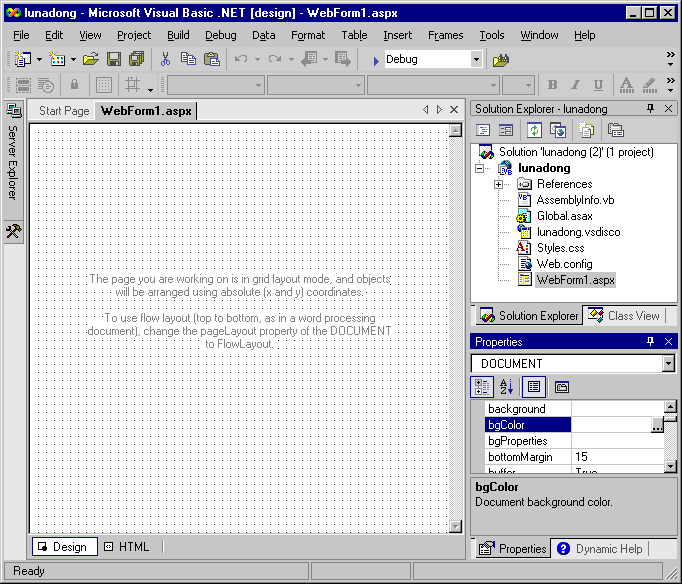682x584 pixels.
Task: Toggle the Snap to Grid button
Action: point(132,84)
